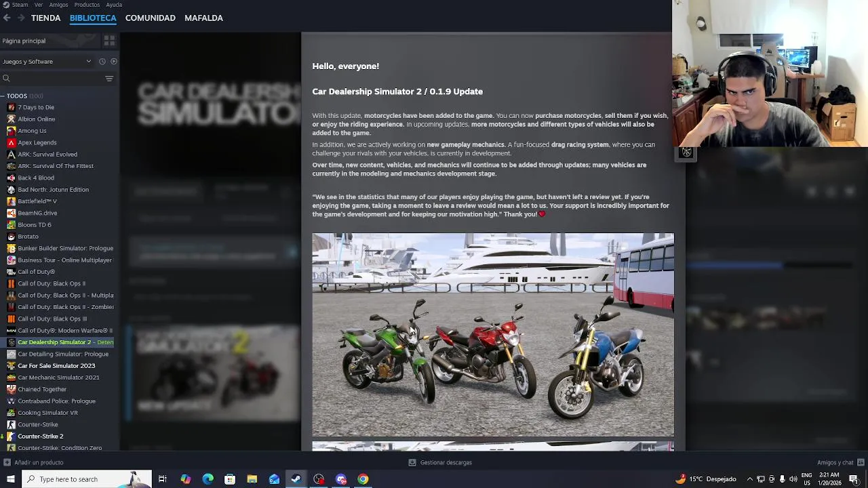The height and width of the screenshot is (488, 868).
Task: Click the Among Us game icon
Action: click(x=11, y=131)
